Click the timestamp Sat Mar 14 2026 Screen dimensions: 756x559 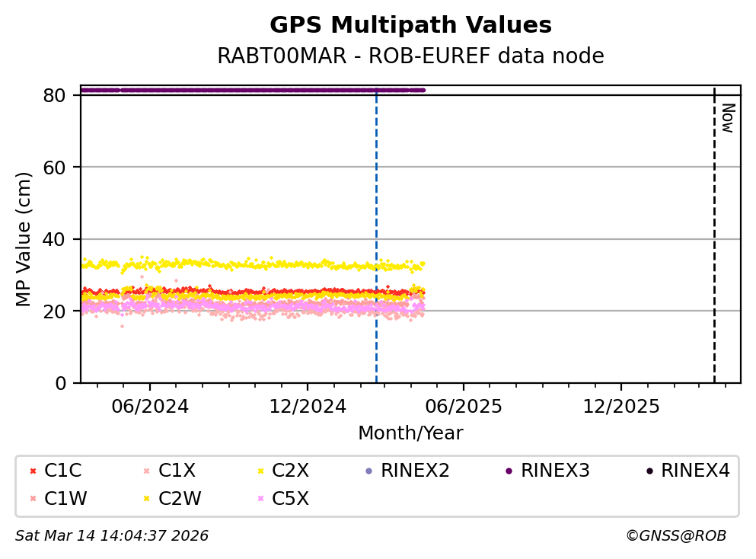pyautogui.click(x=112, y=536)
